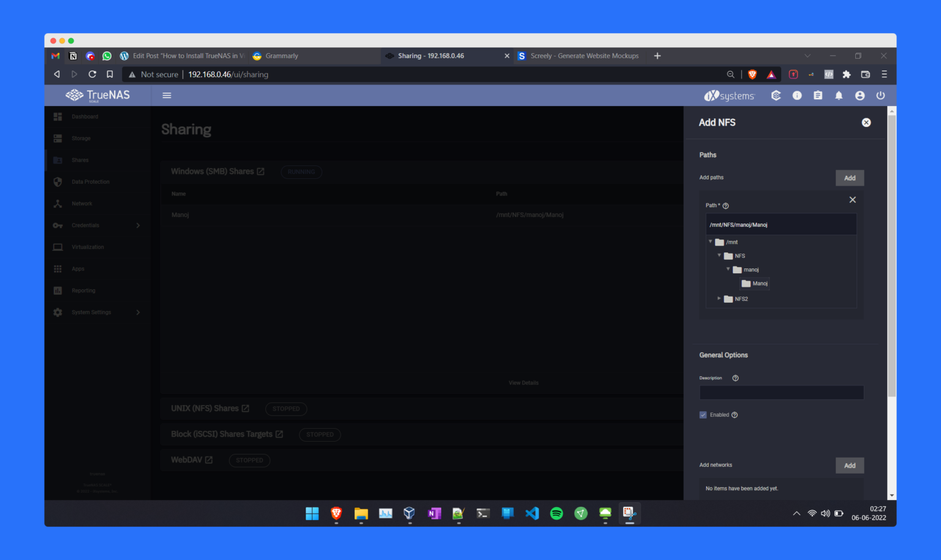Open the Network settings page
The width and height of the screenshot is (941, 560).
(x=82, y=203)
